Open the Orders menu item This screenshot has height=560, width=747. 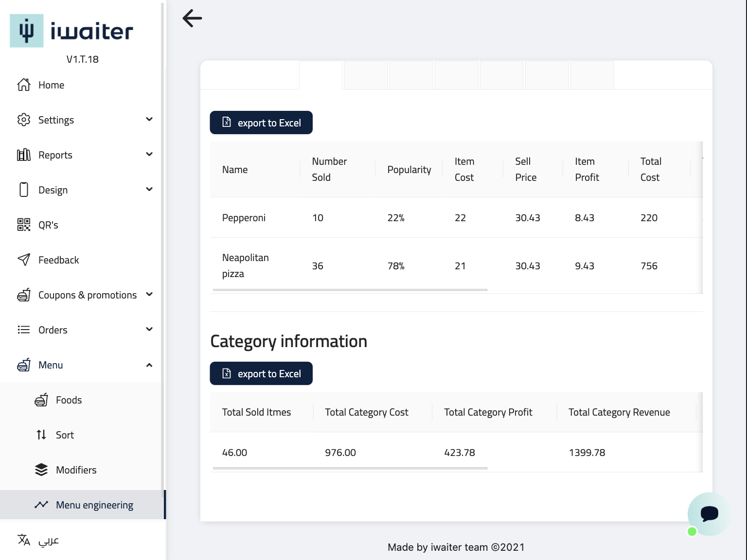point(53,330)
